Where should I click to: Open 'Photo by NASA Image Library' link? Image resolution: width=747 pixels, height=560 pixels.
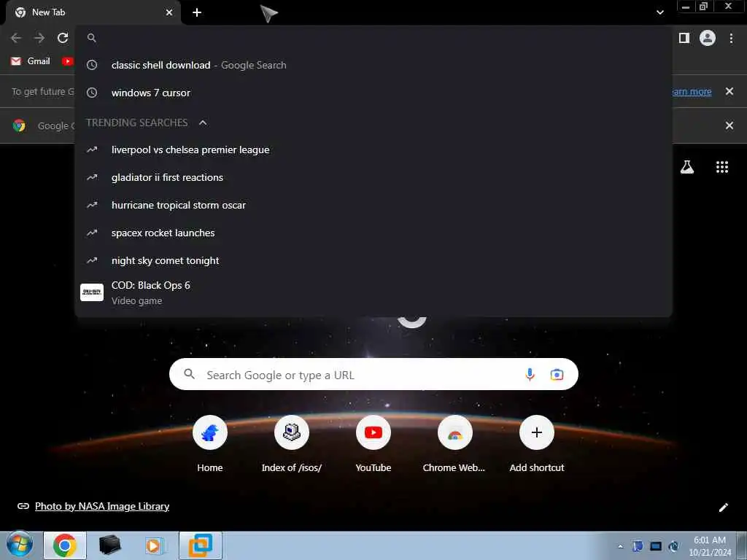[x=102, y=506]
